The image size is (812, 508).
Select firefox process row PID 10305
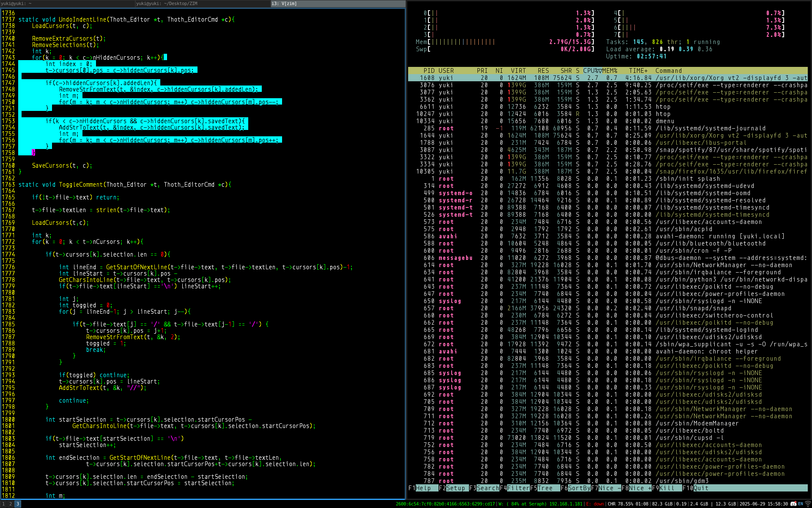608,171
